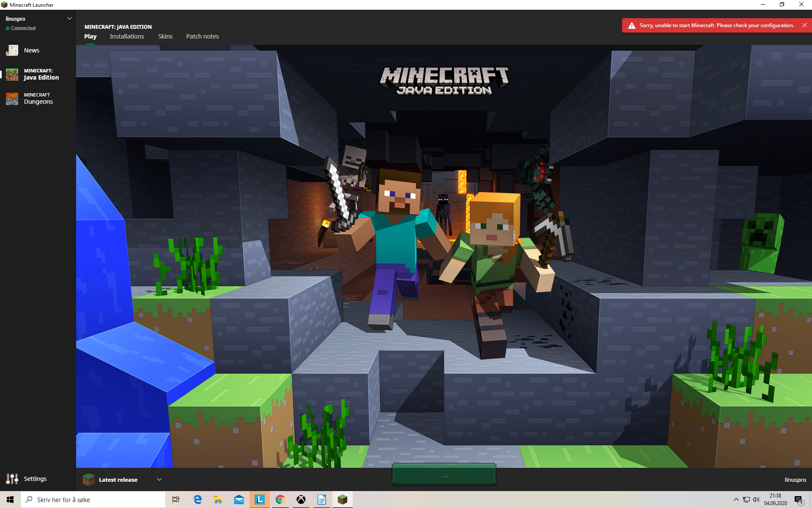Open the News section icon

(12, 50)
